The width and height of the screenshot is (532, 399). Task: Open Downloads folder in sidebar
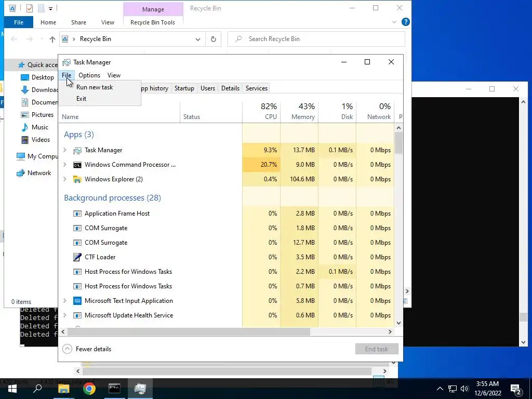39,90
